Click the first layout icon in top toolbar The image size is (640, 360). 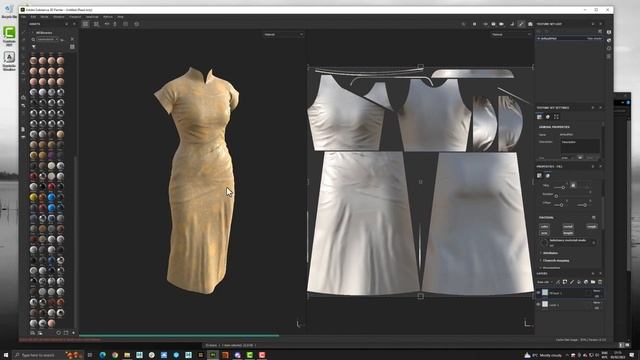[85, 24]
